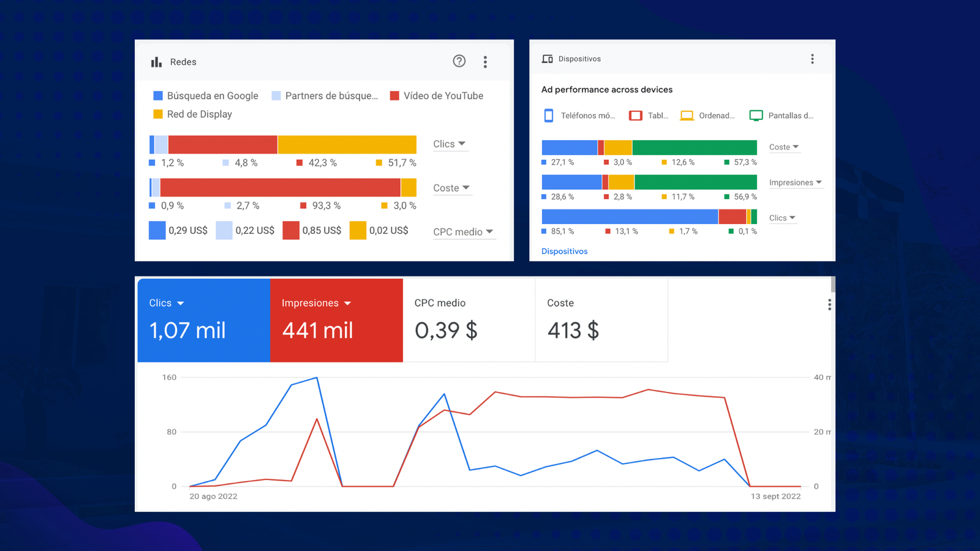Click the Dispositivos devices icon
Image resolution: width=980 pixels, height=551 pixels.
pyautogui.click(x=547, y=59)
